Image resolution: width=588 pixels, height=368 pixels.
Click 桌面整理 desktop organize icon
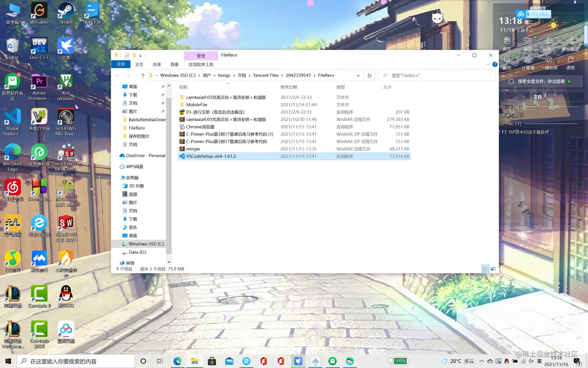coord(570,44)
